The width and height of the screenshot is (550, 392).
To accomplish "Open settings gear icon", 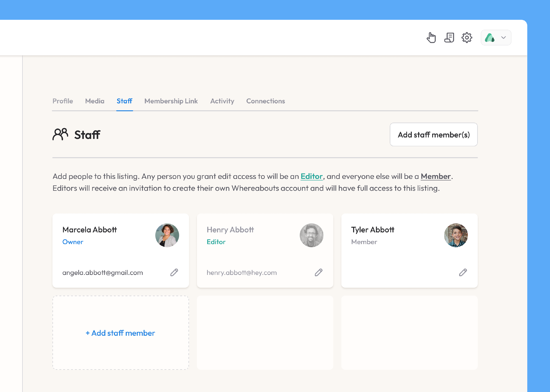I will [467, 38].
